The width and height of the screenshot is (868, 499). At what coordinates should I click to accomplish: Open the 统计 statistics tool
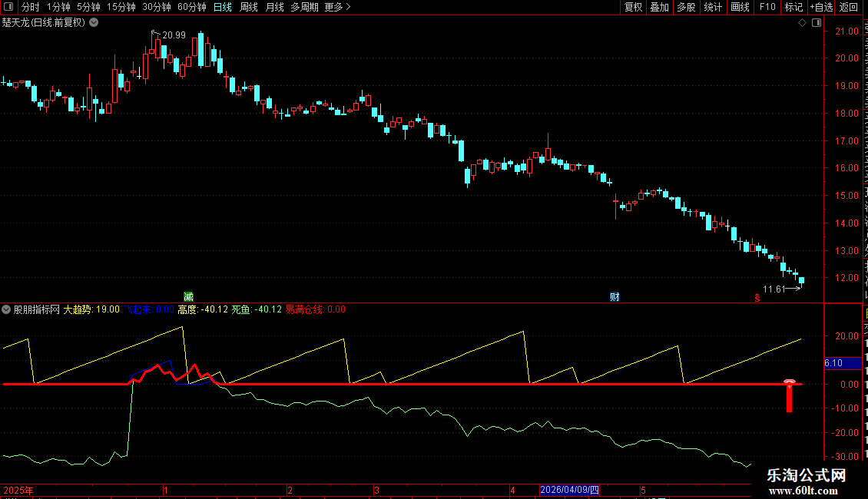[x=713, y=7]
